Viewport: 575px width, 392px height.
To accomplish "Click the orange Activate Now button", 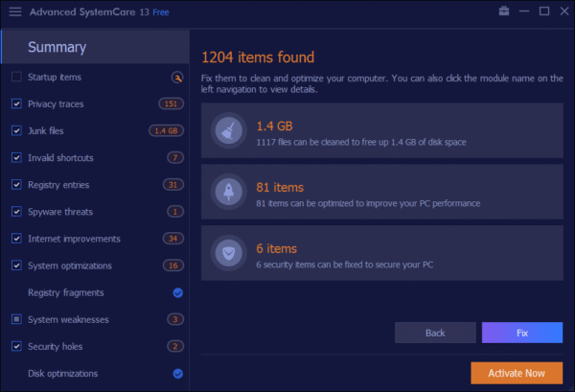I will pos(517,373).
